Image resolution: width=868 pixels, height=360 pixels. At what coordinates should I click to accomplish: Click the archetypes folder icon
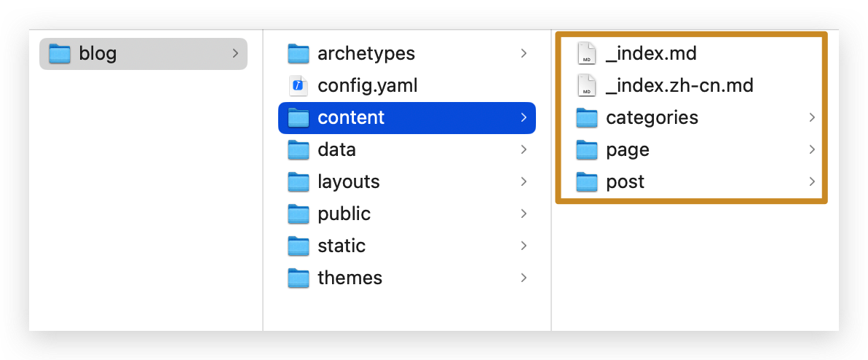coord(299,53)
